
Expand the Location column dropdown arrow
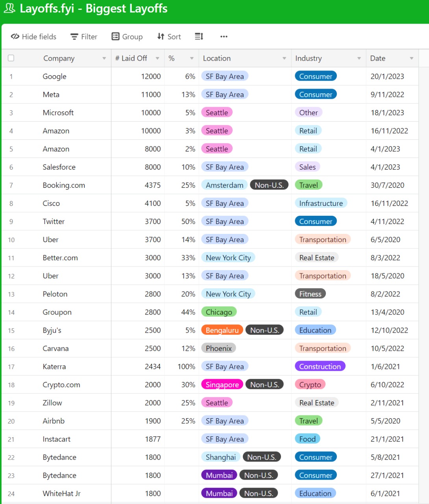pyautogui.click(x=284, y=58)
